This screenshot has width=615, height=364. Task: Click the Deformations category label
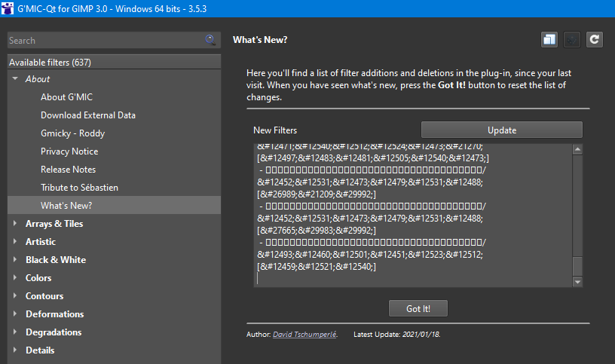click(54, 314)
